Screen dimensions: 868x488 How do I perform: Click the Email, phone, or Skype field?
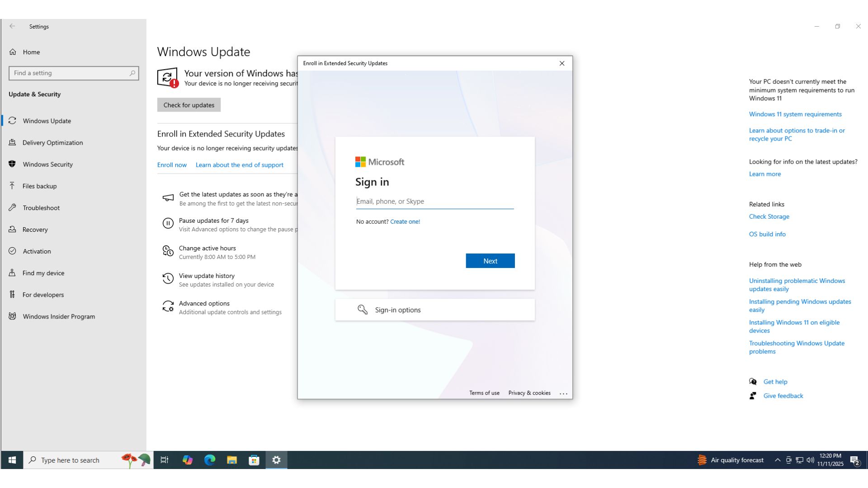pos(434,201)
